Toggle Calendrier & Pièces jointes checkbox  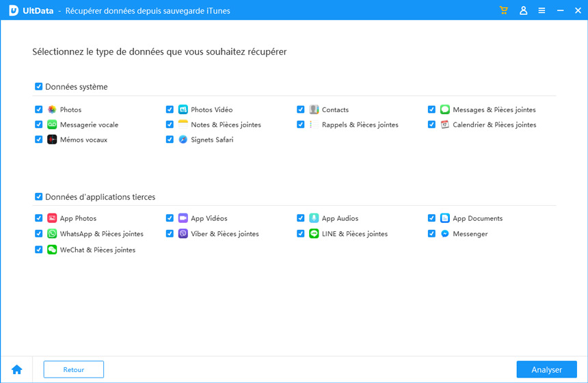(432, 124)
